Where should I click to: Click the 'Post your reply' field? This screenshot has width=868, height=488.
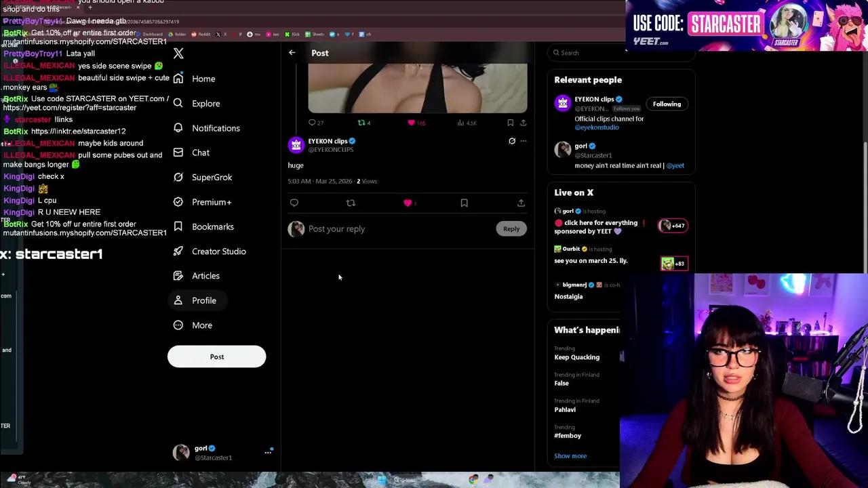(400, 229)
